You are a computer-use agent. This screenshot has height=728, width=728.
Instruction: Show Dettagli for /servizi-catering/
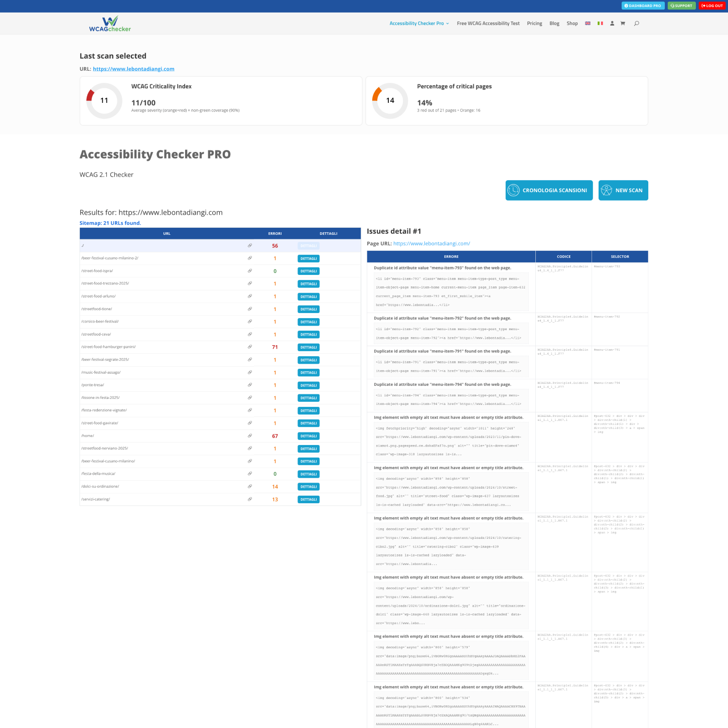[309, 499]
